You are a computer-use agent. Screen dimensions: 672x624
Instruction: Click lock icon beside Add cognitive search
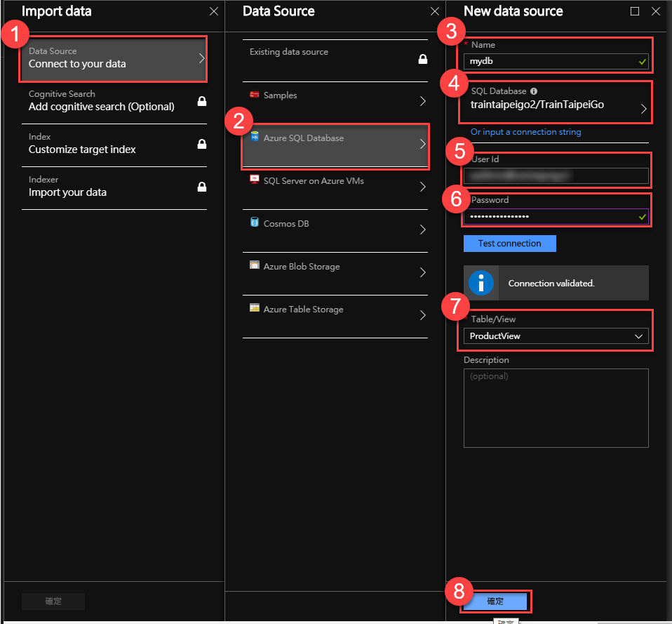(201, 101)
